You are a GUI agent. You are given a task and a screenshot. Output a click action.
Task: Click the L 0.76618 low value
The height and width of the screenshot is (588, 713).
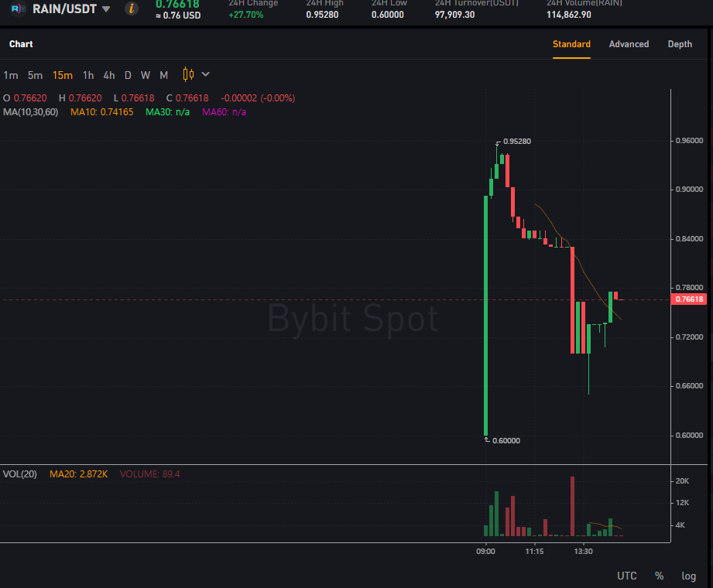click(x=134, y=98)
